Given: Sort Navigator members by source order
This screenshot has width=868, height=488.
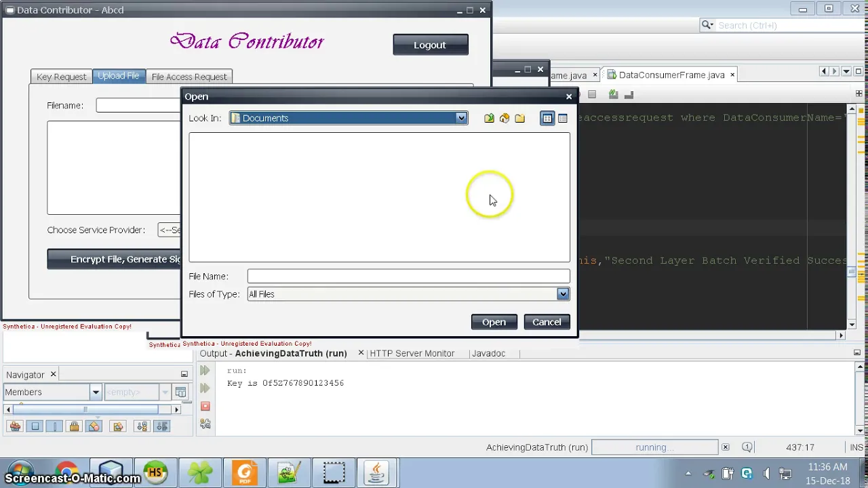Looking at the screenshot, I should tap(162, 426).
